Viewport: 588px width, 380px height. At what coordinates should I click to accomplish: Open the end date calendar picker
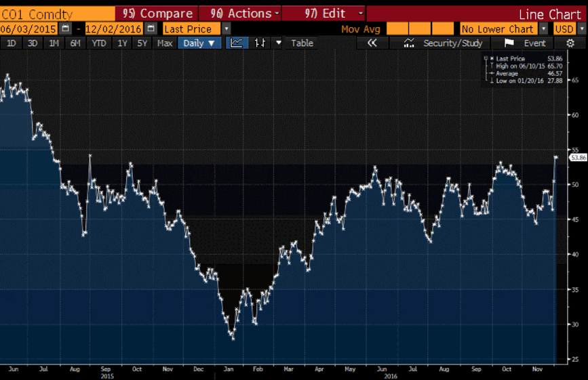(x=151, y=28)
